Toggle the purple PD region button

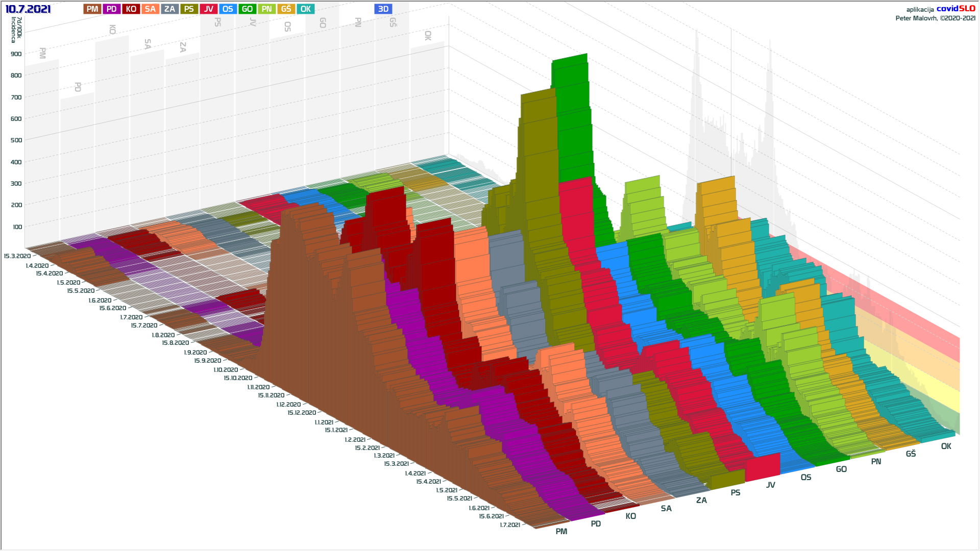112,9
